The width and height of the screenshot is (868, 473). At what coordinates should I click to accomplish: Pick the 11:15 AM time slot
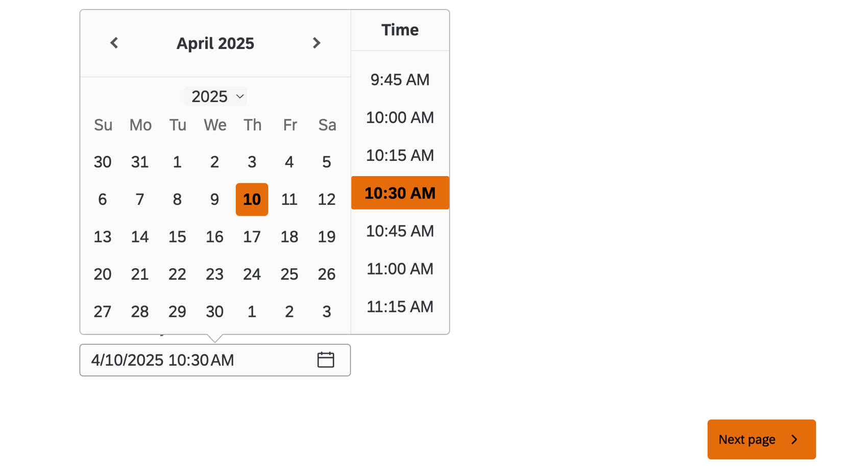pyautogui.click(x=400, y=306)
